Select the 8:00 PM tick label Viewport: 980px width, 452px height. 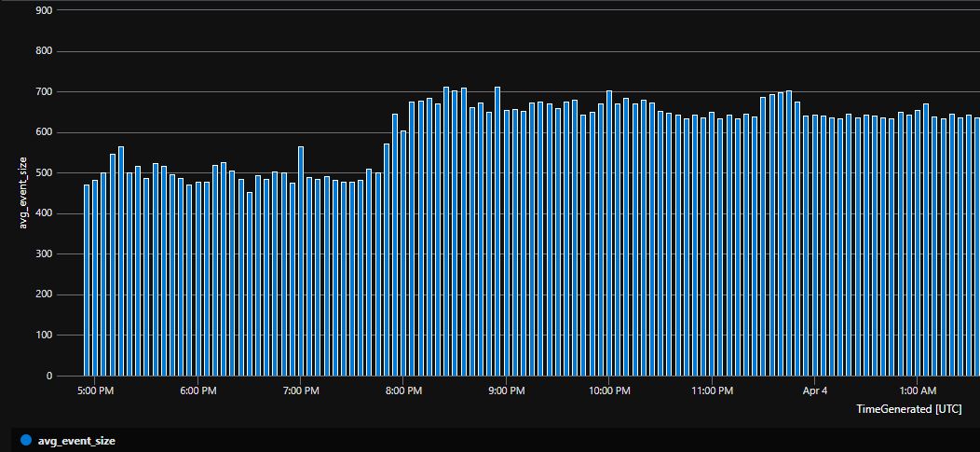point(404,390)
